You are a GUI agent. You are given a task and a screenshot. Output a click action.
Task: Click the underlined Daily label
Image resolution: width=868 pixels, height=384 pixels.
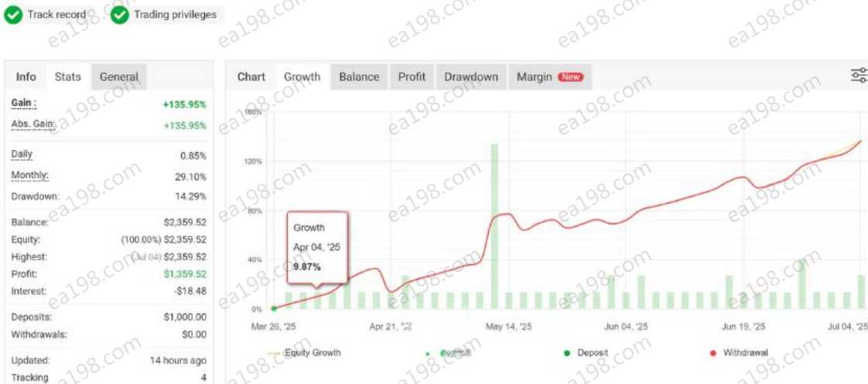click(22, 155)
